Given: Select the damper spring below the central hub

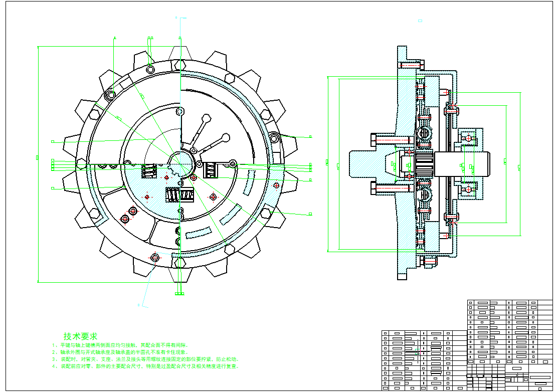Looking at the screenshot, I should coord(179,194).
